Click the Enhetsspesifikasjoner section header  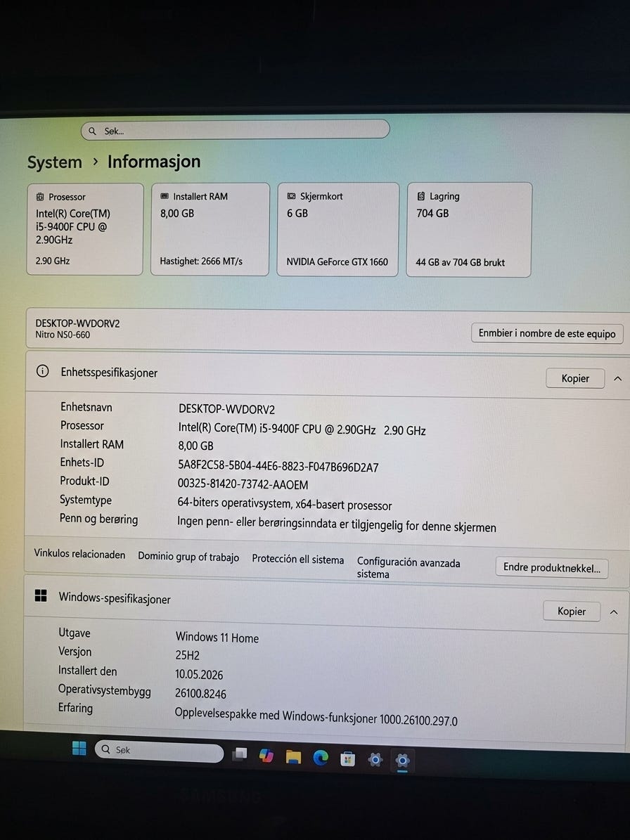327,374
